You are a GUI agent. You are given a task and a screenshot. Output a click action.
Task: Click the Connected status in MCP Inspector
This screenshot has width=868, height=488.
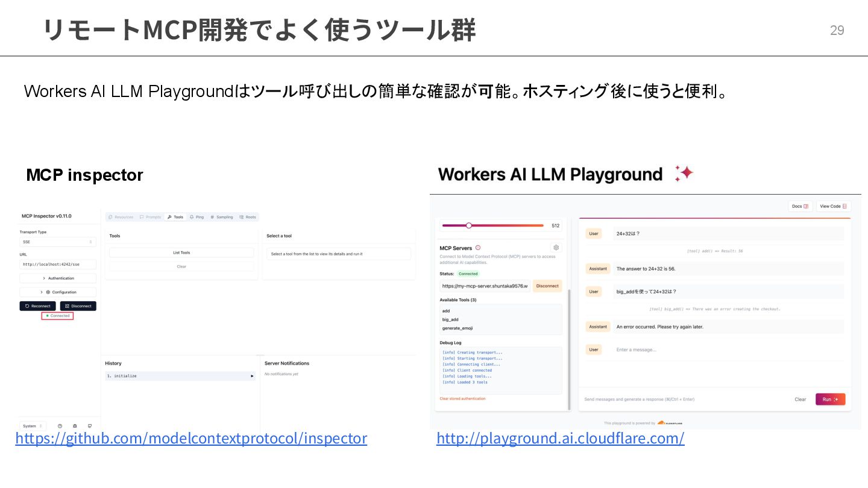tap(58, 316)
